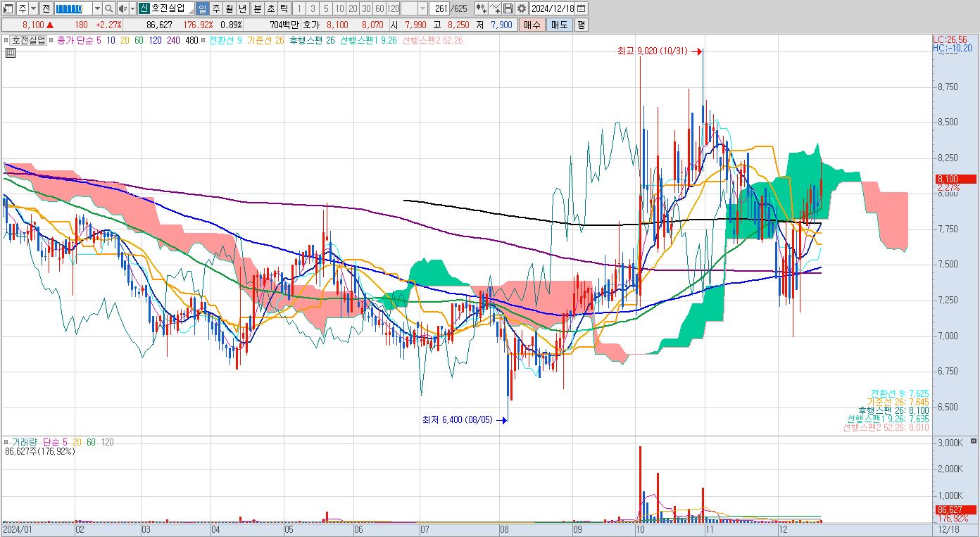
Task: Click the 매수 buy button
Action: [x=532, y=25]
